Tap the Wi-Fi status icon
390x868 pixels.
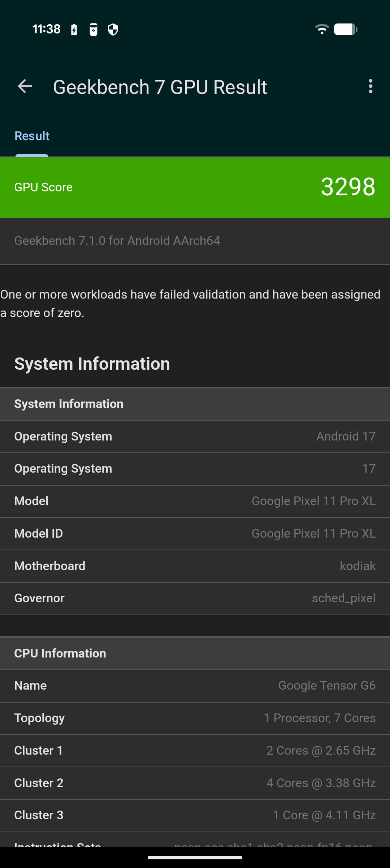click(322, 29)
